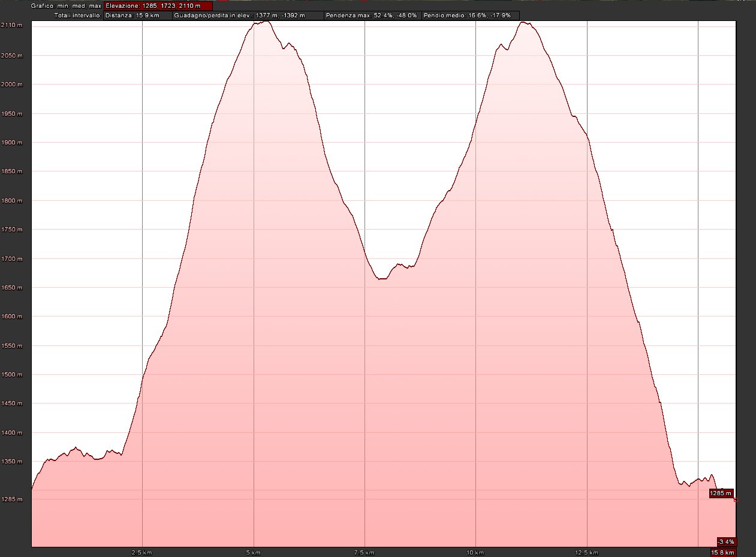Image resolution: width=756 pixels, height=557 pixels.
Task: Click the 2.5 km x-axis label
Action: 142,552
